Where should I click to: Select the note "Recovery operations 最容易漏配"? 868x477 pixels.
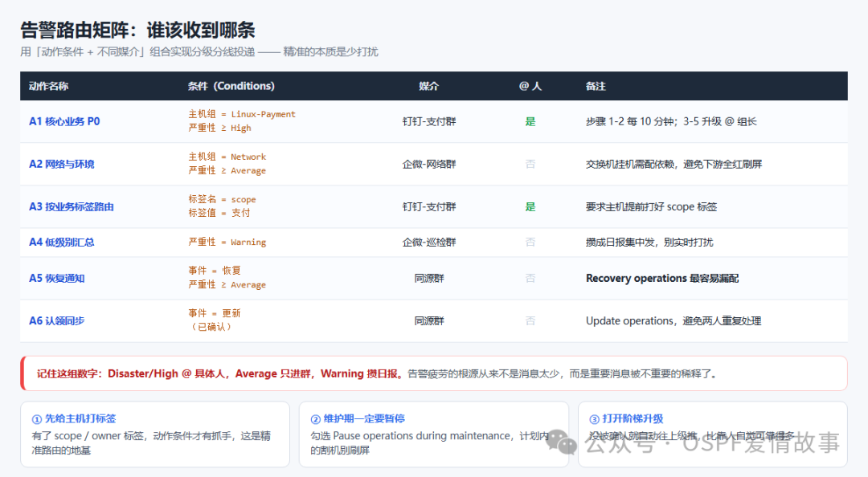662,279
